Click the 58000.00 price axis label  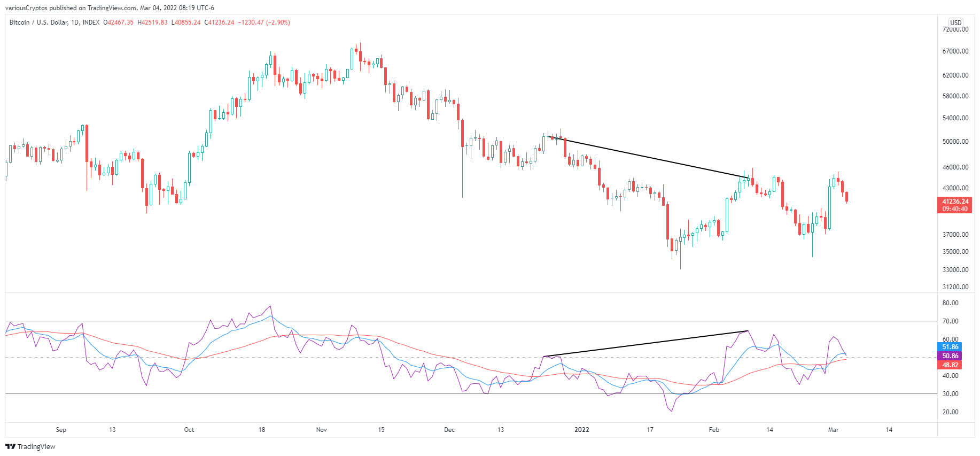pyautogui.click(x=955, y=96)
